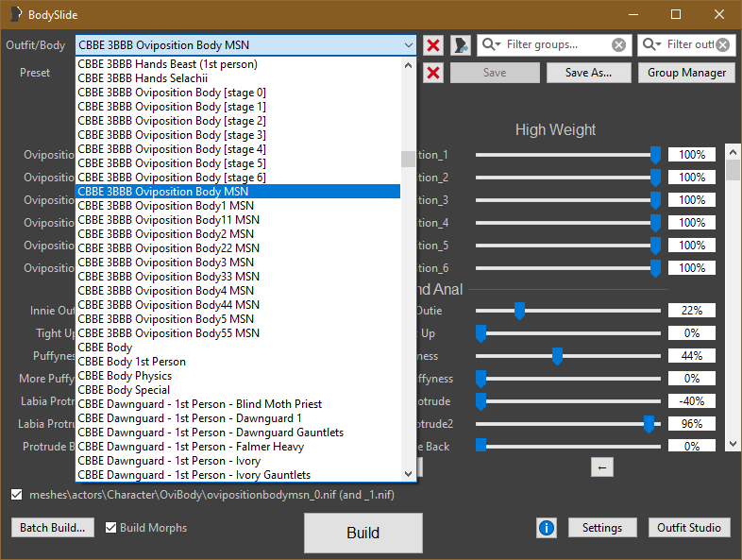Adjust the Labia Protrude2 96% slider
The height and width of the screenshot is (560, 742).
coord(649,424)
